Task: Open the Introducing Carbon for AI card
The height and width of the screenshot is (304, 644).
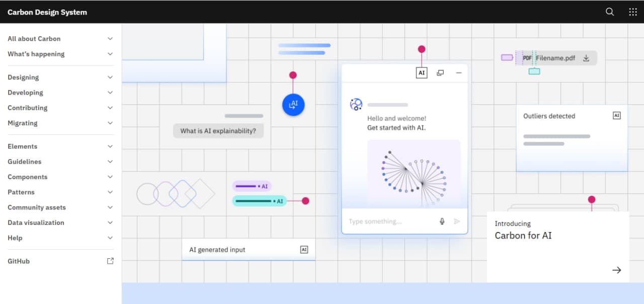Action: 558,247
